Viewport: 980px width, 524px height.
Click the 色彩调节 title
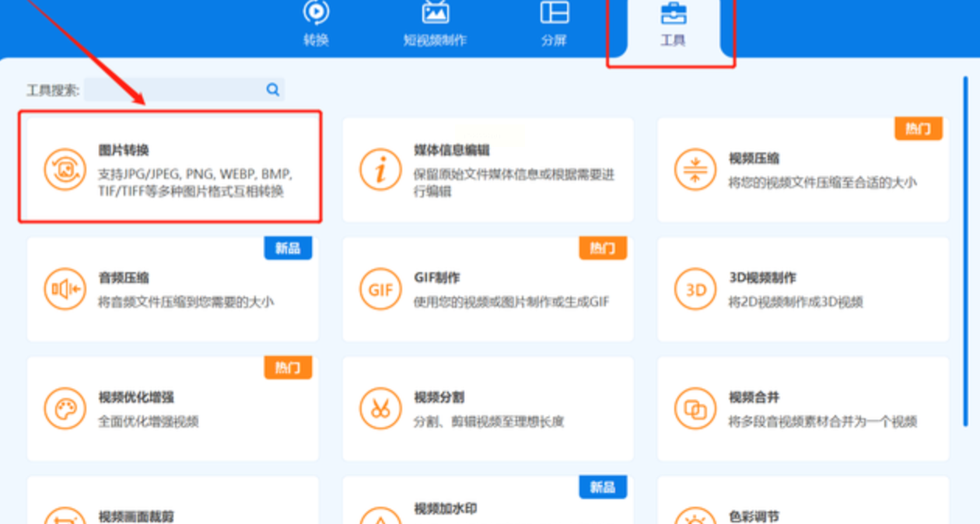click(x=754, y=516)
